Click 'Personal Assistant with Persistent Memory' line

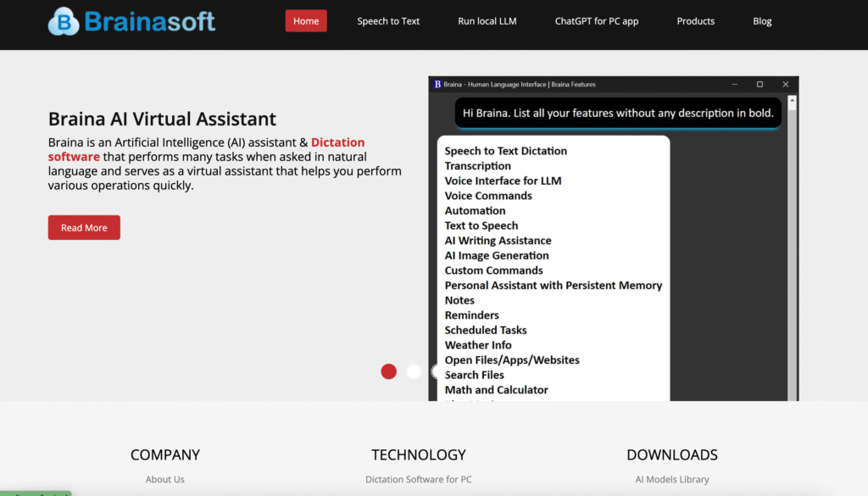pyautogui.click(x=553, y=285)
